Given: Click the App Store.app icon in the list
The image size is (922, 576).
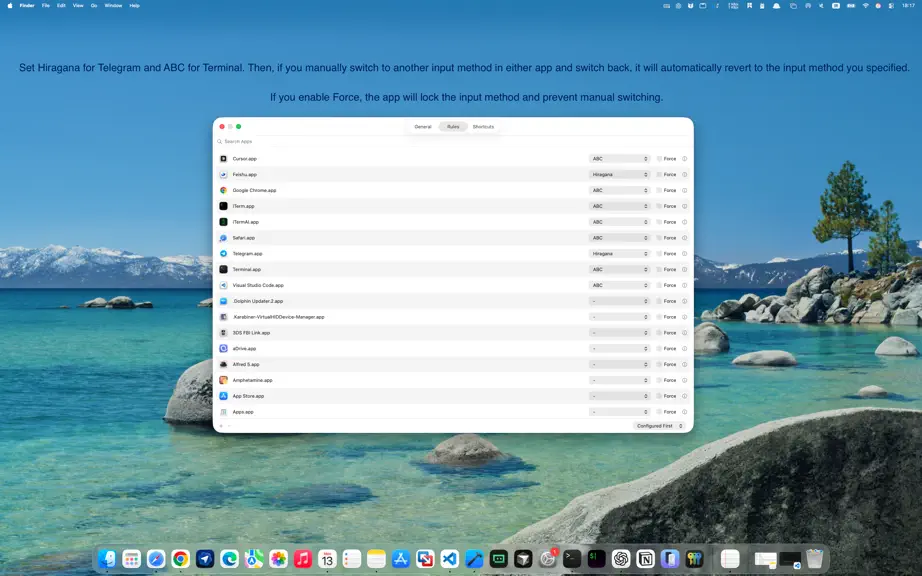Looking at the screenshot, I should coord(223,396).
